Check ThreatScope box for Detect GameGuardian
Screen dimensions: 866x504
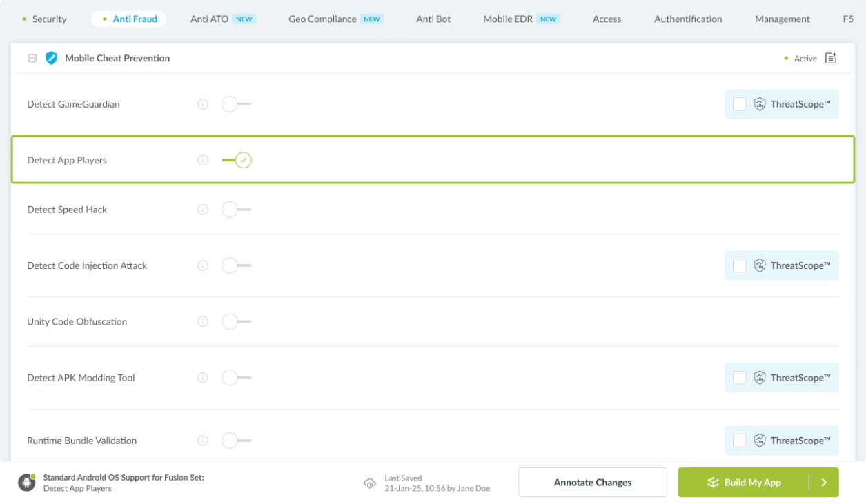coord(739,104)
